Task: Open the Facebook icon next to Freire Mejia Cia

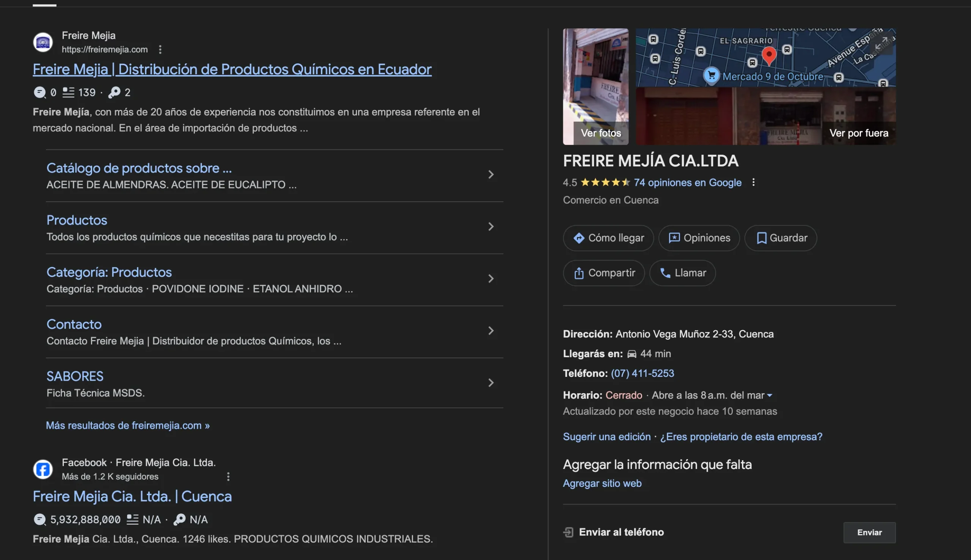Action: point(42,469)
